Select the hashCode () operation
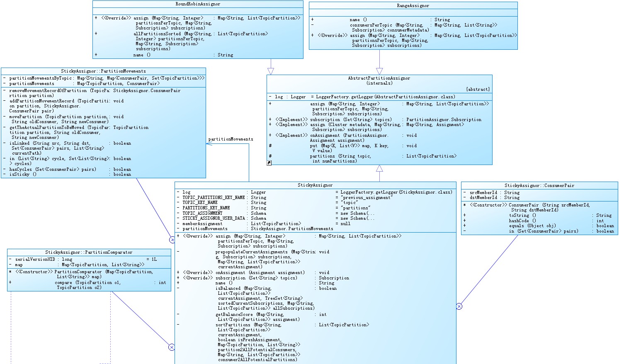This screenshot has height=364, width=619. 534,221
